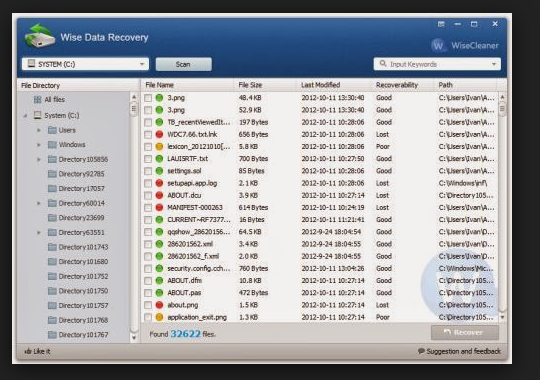The image size is (540, 380).
Task: Sort by the File Size column
Action: pos(266,85)
